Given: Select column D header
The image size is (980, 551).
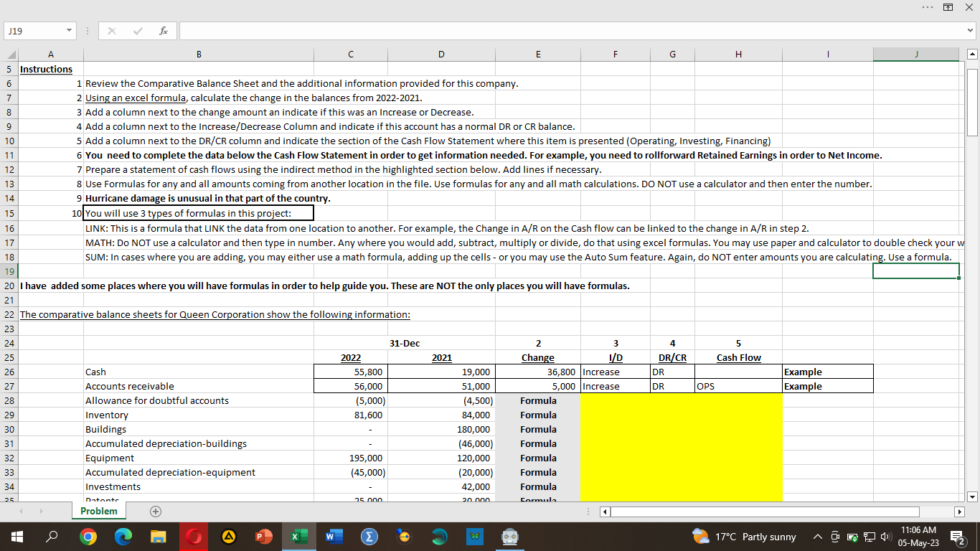Looking at the screenshot, I should [440, 53].
